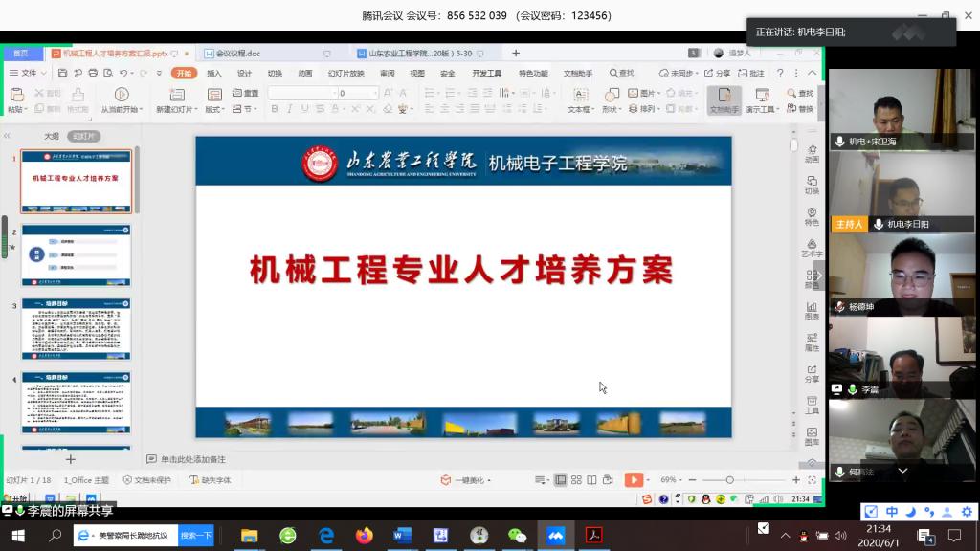Viewport: 980px width, 551px height.
Task: Switch to slide sorter view in status bar
Action: click(x=576, y=480)
